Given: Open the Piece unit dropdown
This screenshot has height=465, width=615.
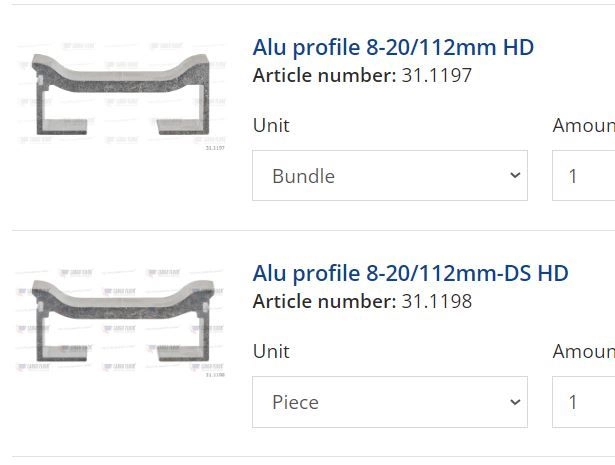Looking at the screenshot, I should 390,402.
